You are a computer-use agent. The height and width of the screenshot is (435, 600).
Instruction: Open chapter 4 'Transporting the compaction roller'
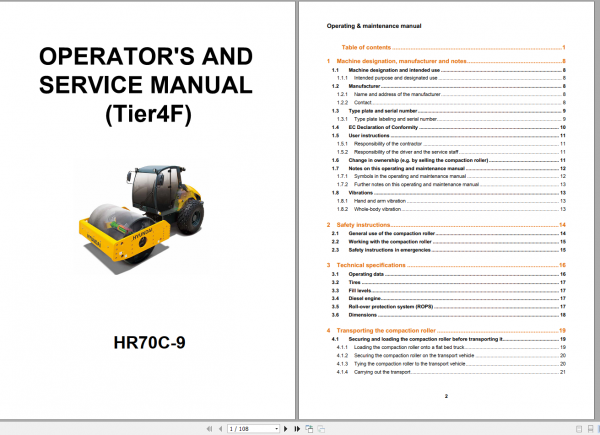click(x=446, y=331)
